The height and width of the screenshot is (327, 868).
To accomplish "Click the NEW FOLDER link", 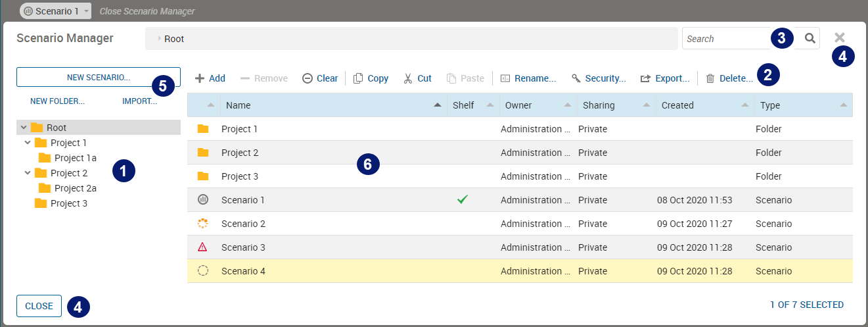I will [x=57, y=101].
